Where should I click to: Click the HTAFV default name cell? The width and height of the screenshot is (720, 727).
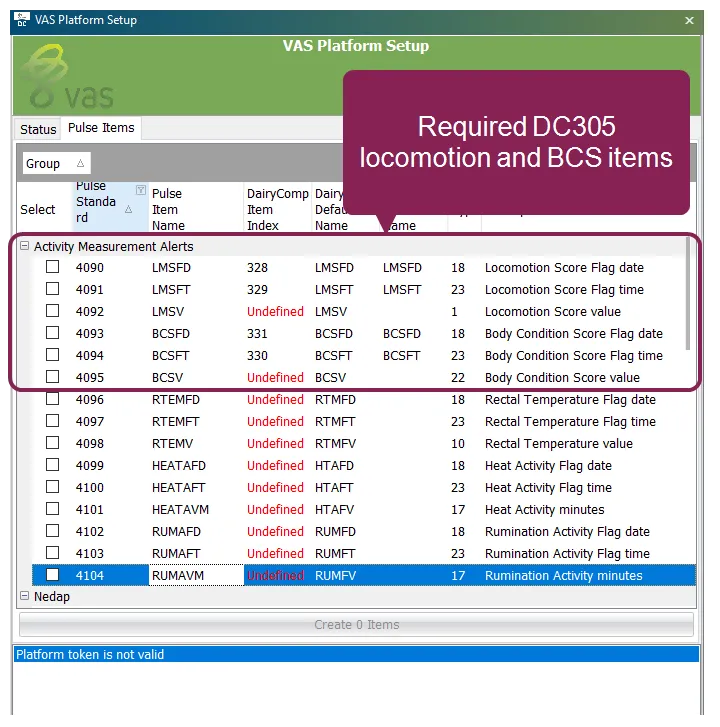coord(334,510)
